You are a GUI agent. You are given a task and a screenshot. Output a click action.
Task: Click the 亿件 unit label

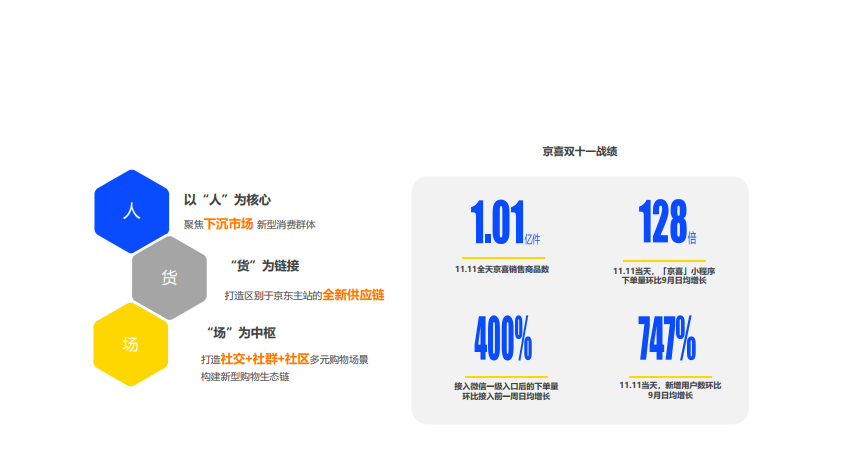[x=532, y=239]
